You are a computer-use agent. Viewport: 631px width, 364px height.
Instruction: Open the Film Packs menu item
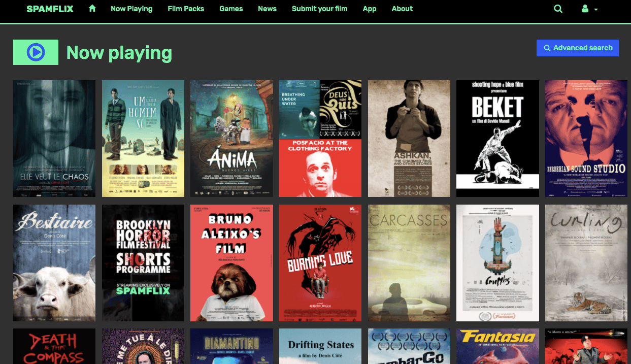(x=186, y=9)
